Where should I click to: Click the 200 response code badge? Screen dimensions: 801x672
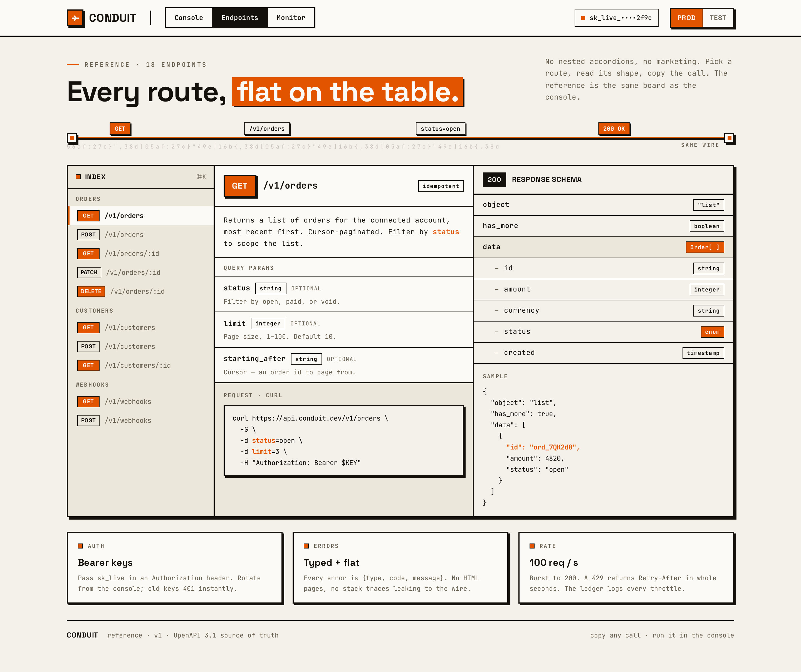tap(494, 180)
